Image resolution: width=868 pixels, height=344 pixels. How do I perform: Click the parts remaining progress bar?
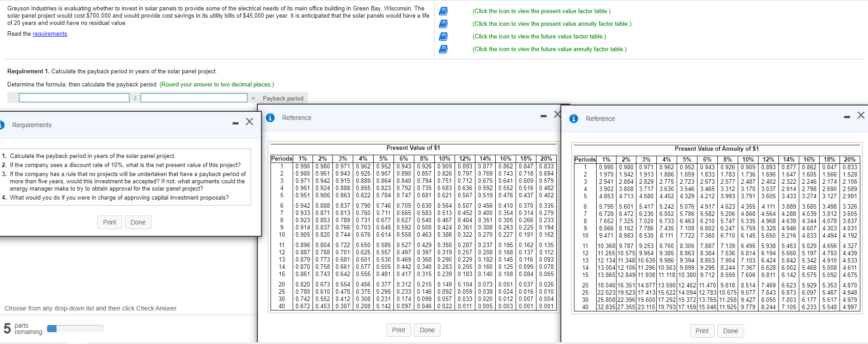75,329
